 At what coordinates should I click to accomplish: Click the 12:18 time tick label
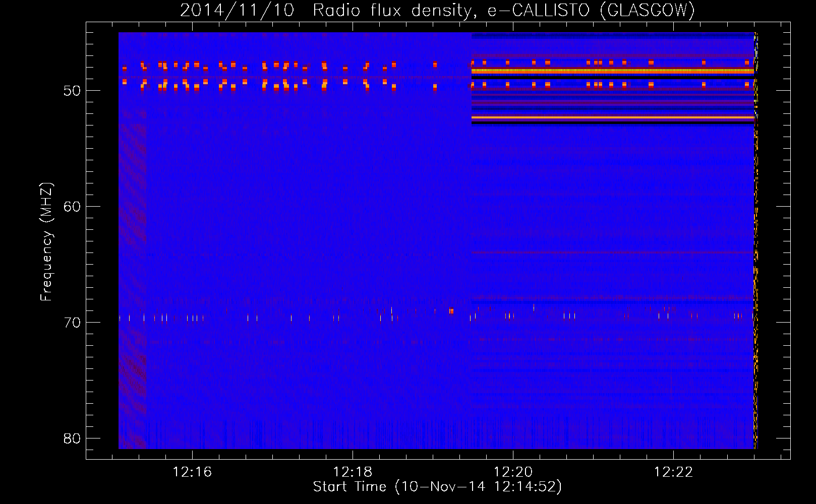click(353, 472)
